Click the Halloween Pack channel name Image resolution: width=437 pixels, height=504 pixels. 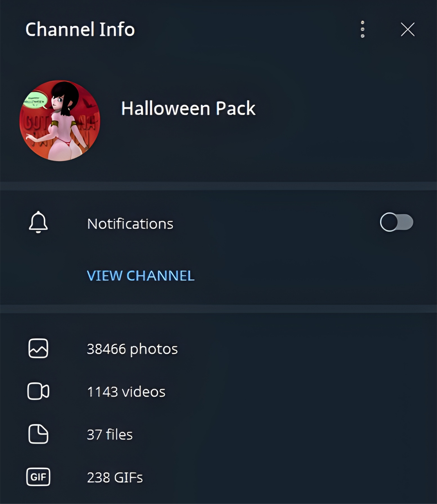click(188, 109)
